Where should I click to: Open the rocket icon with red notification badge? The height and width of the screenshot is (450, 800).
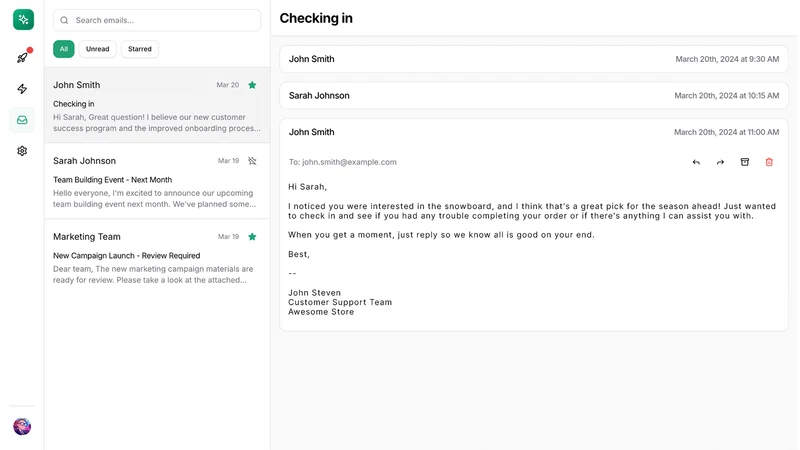[x=22, y=58]
